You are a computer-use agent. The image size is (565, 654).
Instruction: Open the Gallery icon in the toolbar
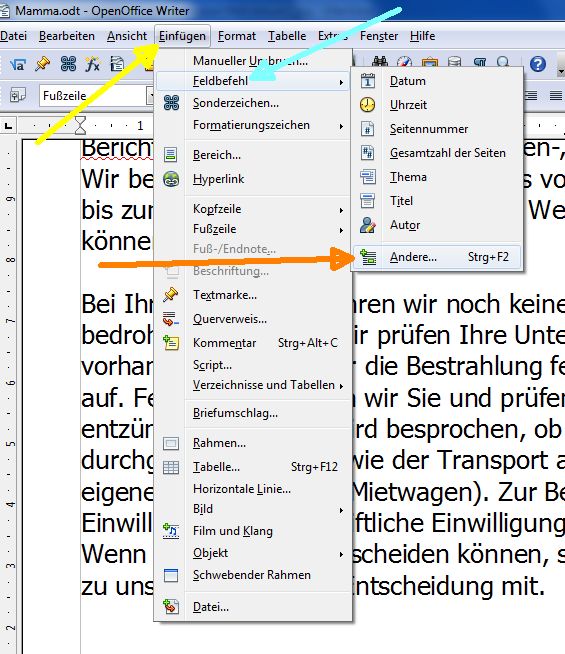coord(429,62)
